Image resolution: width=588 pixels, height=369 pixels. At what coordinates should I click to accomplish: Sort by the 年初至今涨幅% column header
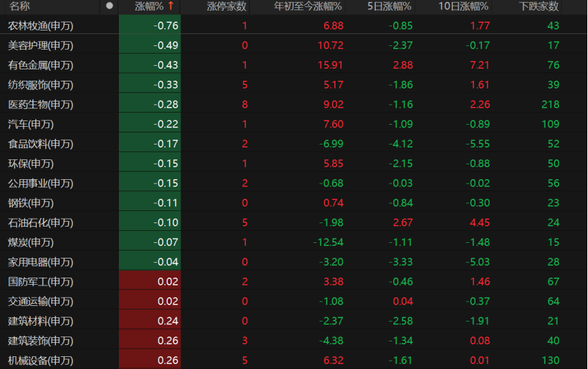[308, 6]
